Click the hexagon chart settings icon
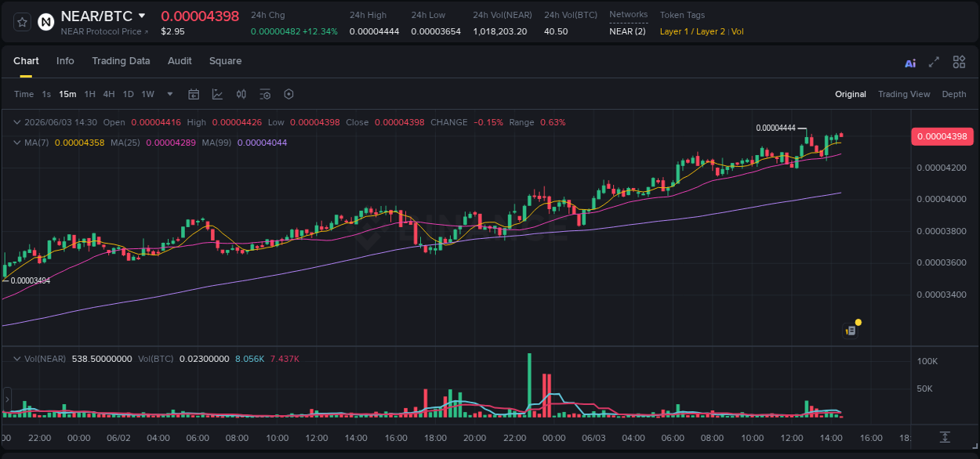Viewport: 980px width, 459px height. [x=289, y=94]
